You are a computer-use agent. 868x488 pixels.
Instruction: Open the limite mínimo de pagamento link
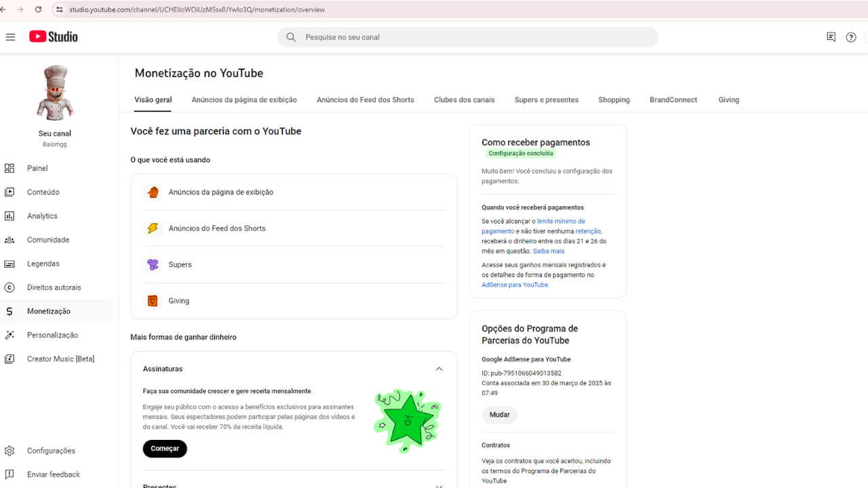533,226
